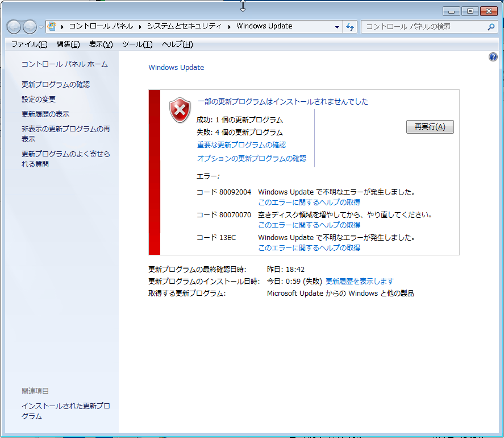Open the 編集(E) menu
Screen dimensions: 504x438
[x=68, y=44]
